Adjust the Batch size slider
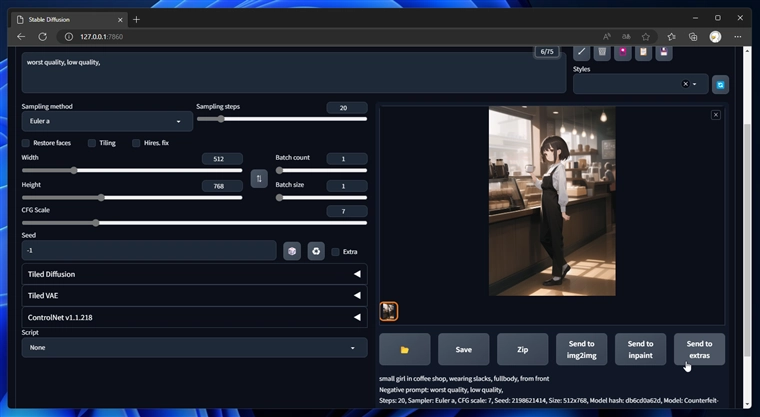This screenshot has width=760, height=417. pyautogui.click(x=321, y=198)
